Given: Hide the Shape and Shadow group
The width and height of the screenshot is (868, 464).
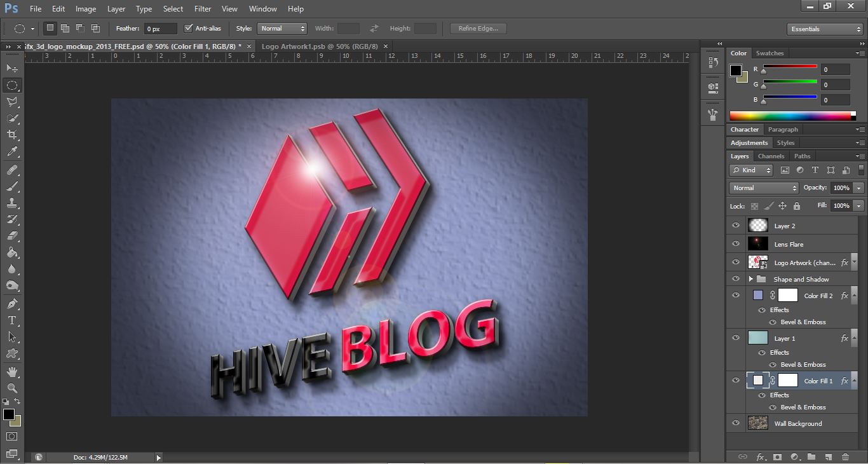Looking at the screenshot, I should pos(736,279).
